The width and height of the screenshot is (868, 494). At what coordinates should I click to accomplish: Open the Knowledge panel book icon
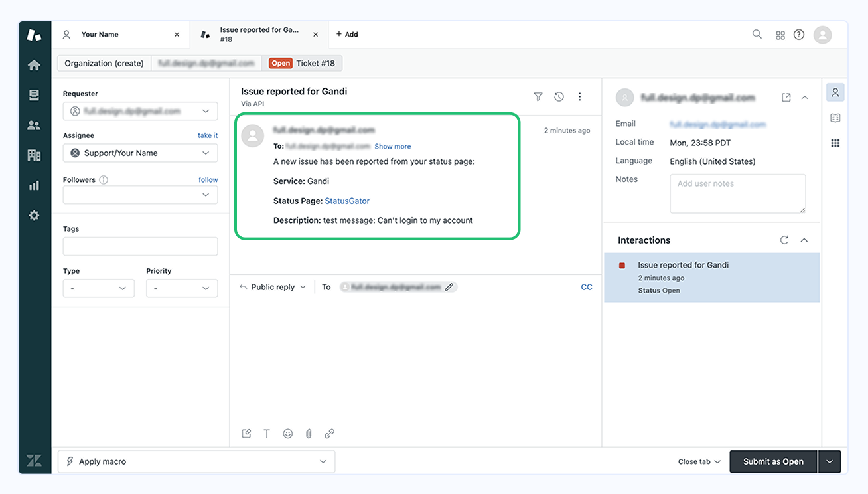pos(835,117)
